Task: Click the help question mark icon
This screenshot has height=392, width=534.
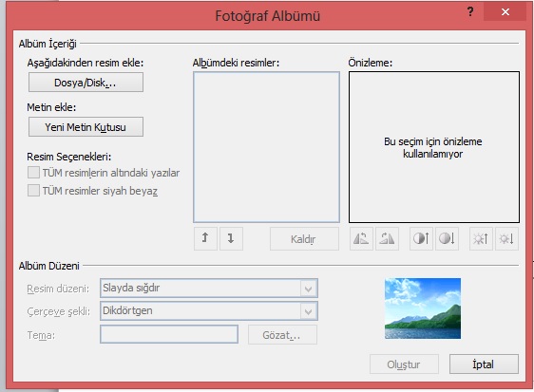Action: click(x=470, y=12)
